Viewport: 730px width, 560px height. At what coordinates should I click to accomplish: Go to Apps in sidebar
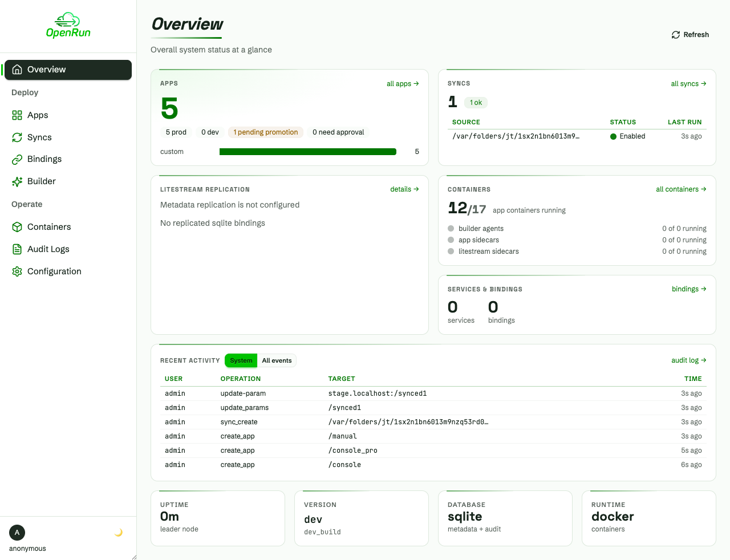tap(68, 115)
